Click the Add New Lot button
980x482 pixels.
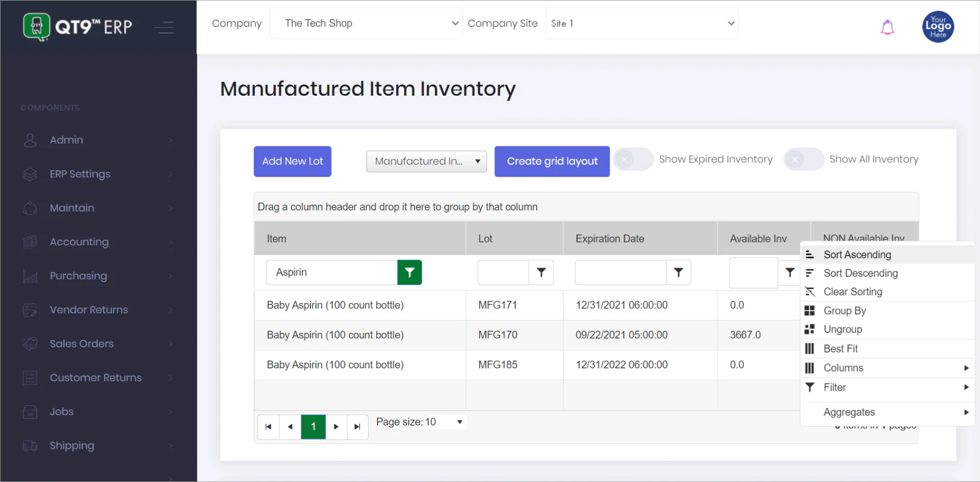tap(292, 162)
